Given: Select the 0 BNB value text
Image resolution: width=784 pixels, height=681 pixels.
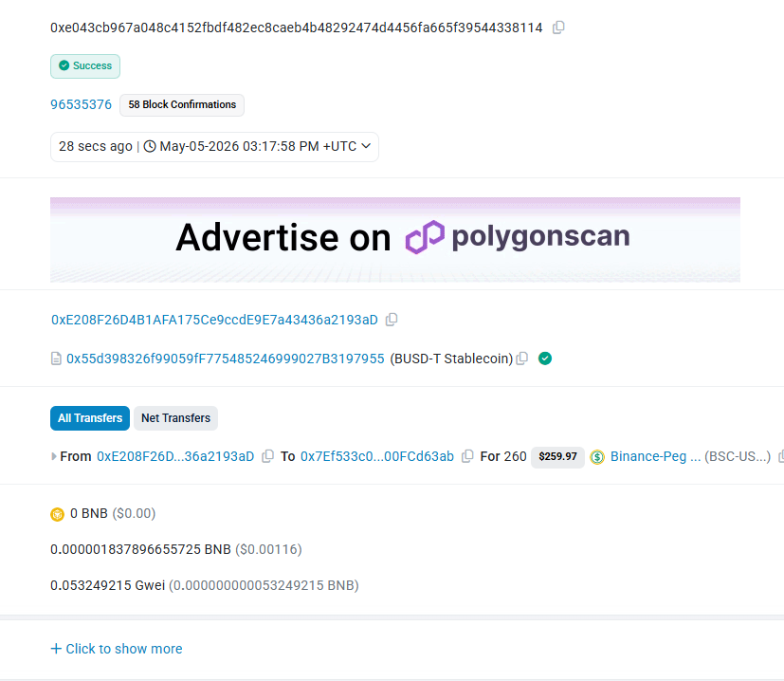Looking at the screenshot, I should (x=89, y=513).
